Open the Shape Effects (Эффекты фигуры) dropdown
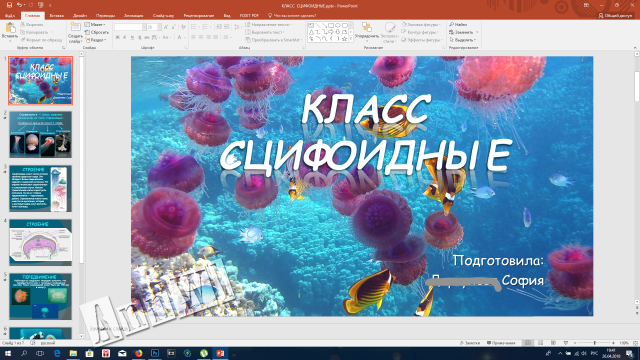 point(422,40)
